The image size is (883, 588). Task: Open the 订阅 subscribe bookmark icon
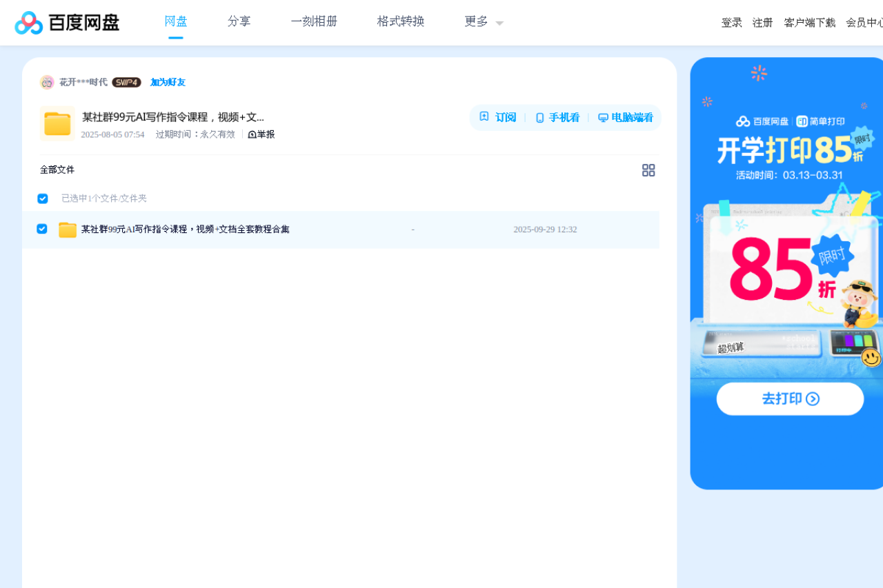486,117
